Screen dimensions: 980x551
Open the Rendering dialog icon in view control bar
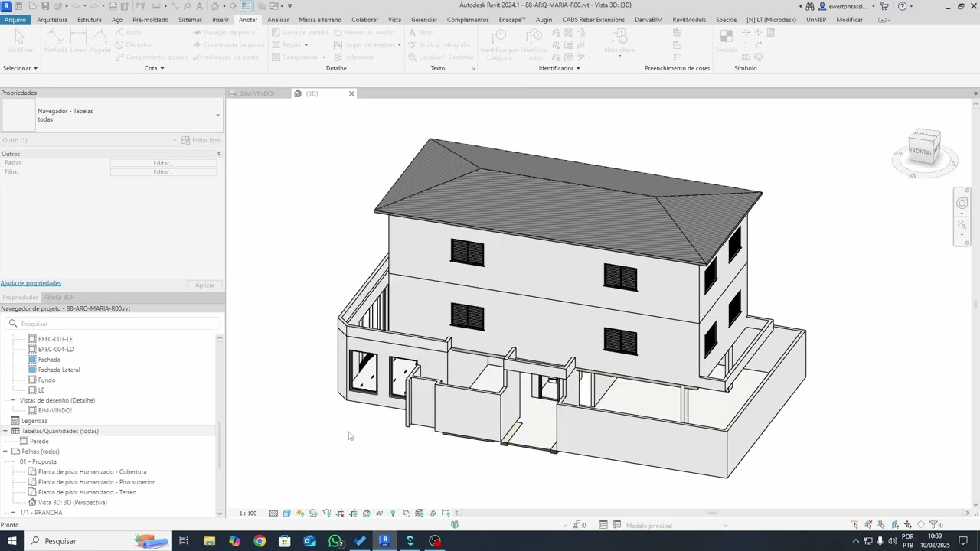coord(326,514)
